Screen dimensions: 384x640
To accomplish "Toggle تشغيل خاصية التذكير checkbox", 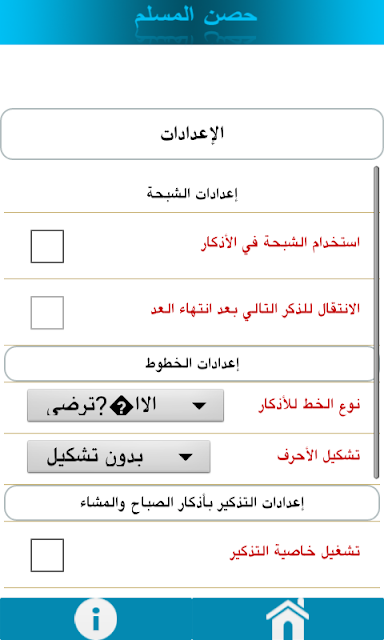I will coord(47,555).
